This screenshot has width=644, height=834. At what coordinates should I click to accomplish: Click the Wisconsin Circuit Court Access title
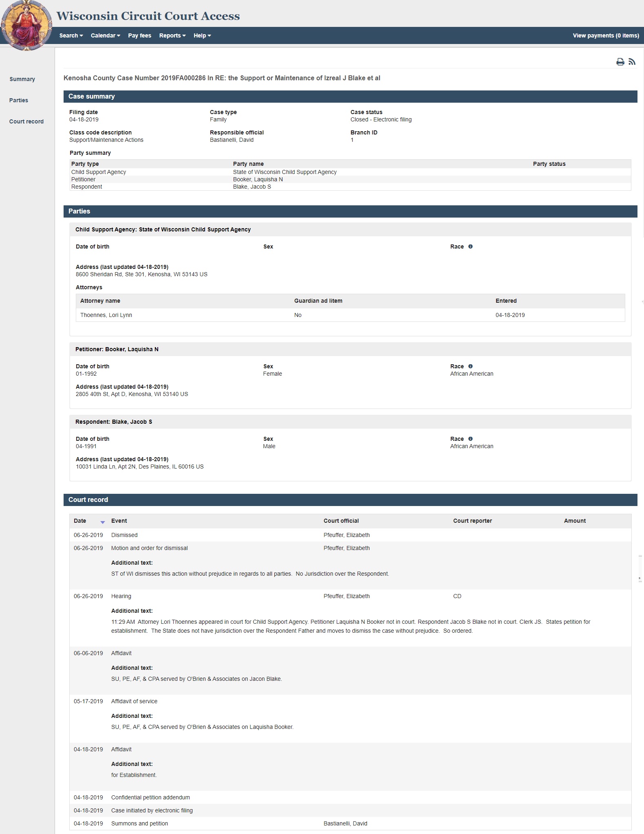click(148, 16)
